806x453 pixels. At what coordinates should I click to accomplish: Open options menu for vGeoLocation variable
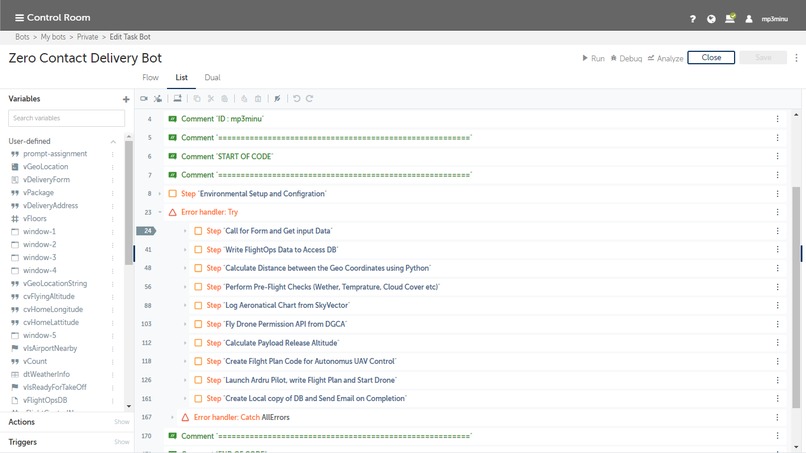point(113,167)
